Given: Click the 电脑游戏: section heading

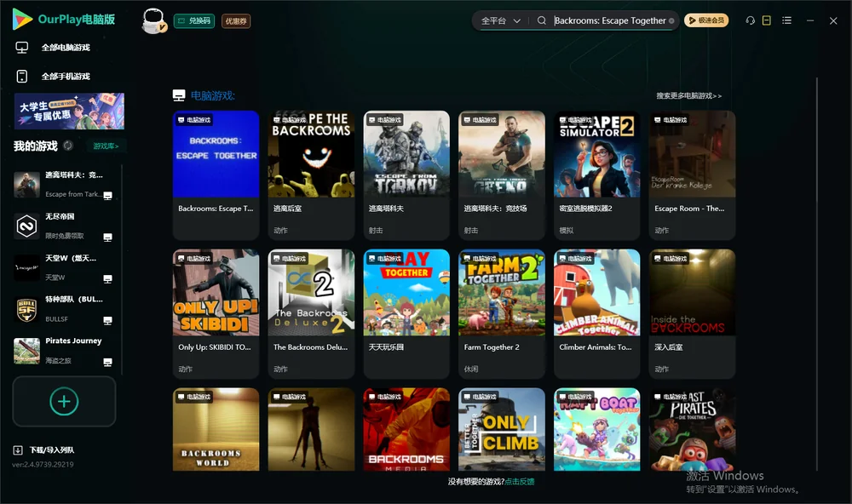Looking at the screenshot, I should coord(213,95).
